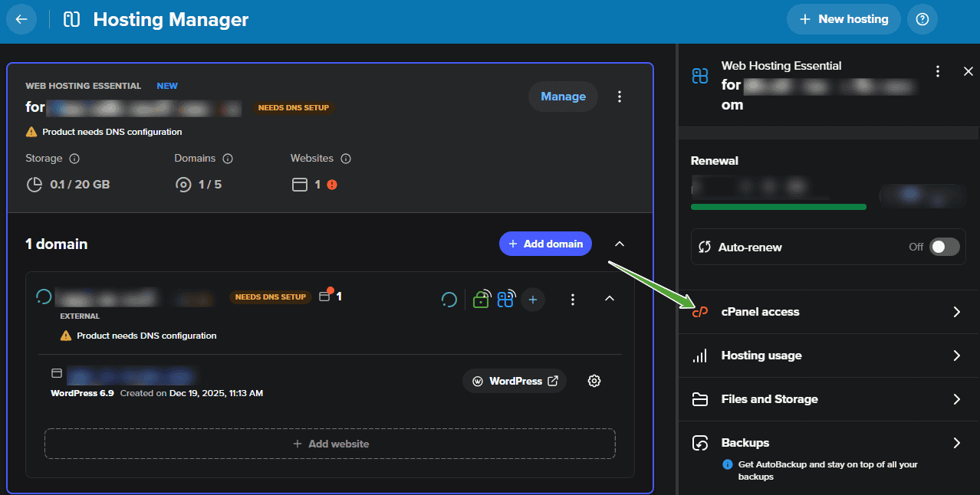Open the green SSL lock icon

[x=481, y=299]
